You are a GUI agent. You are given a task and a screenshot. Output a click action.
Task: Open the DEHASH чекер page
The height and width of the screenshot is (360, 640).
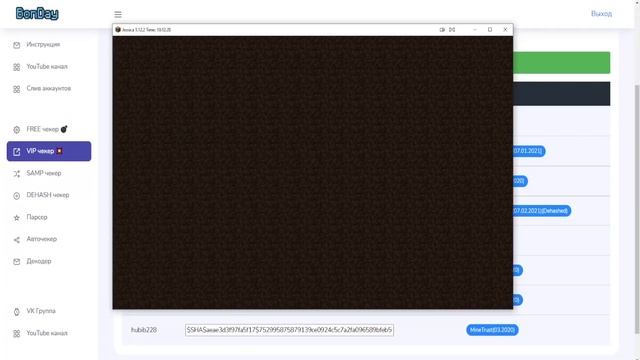(48, 195)
